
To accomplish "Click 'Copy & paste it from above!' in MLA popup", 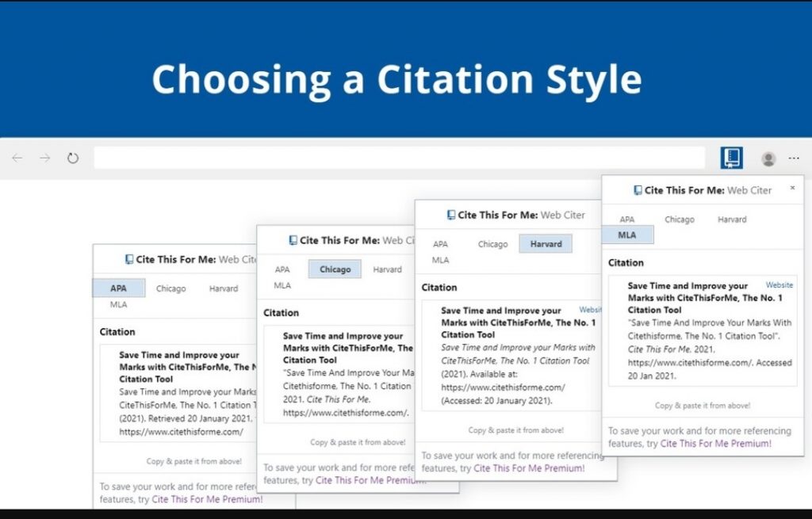I will [703, 406].
